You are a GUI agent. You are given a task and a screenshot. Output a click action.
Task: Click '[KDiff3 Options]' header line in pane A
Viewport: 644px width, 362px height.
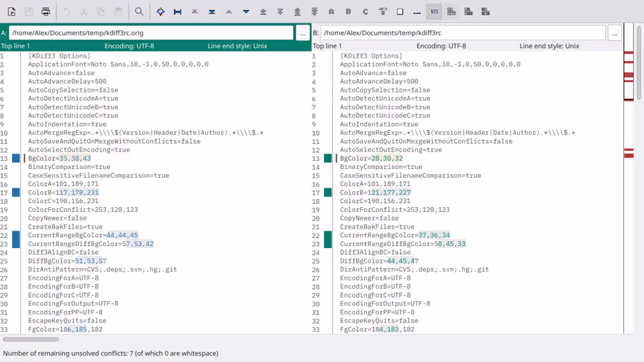tap(59, 56)
